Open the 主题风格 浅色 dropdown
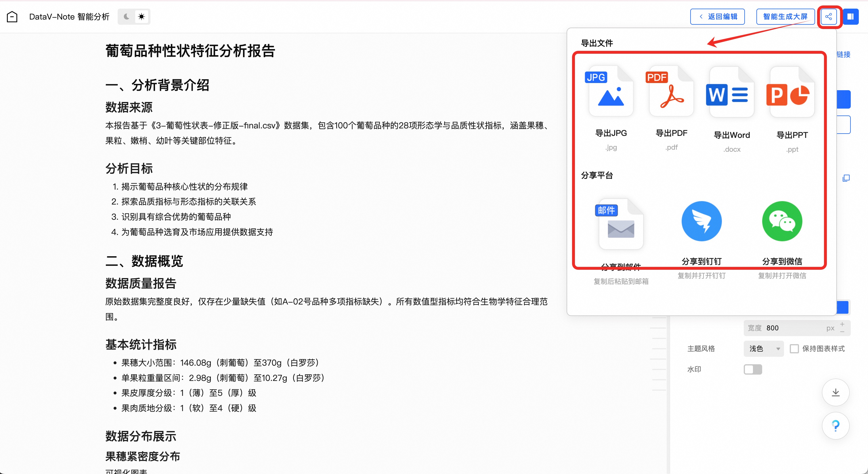The image size is (868, 474). click(x=764, y=348)
